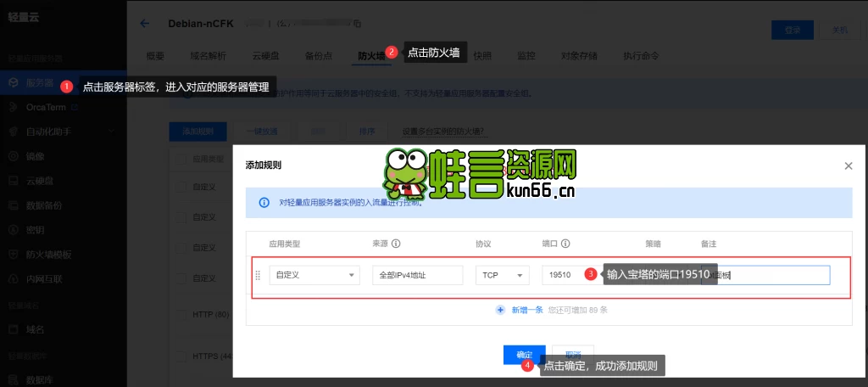
Task: Click the info icon next to 端口
Action: click(x=565, y=244)
